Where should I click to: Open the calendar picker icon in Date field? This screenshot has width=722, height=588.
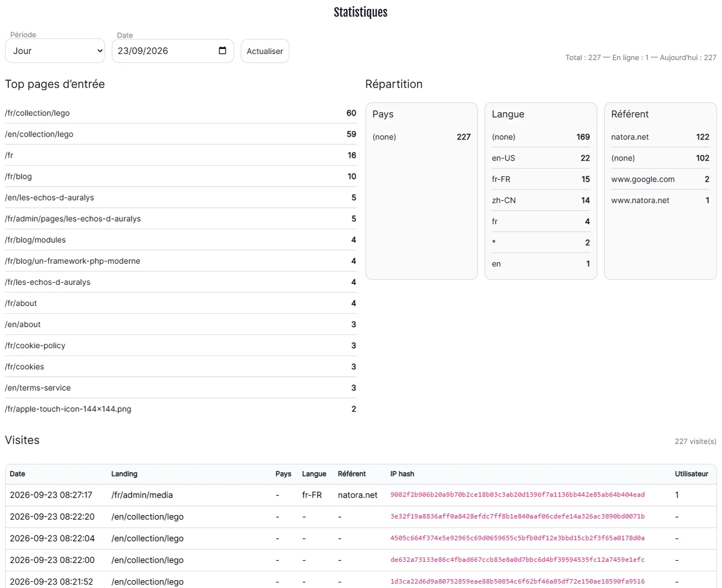[x=223, y=51]
